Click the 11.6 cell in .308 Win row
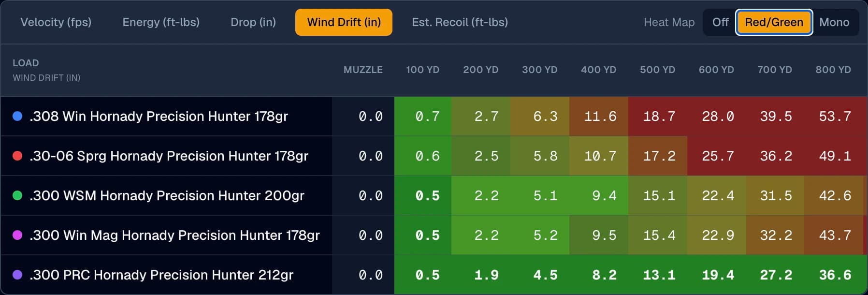868x295 pixels. [x=599, y=116]
